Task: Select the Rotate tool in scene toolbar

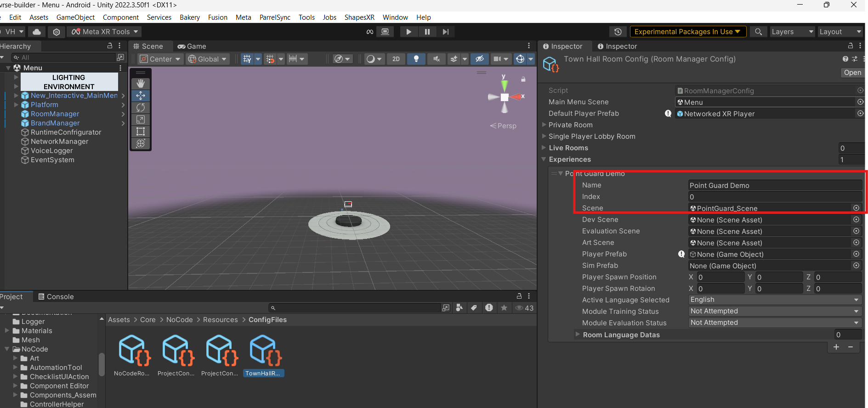Action: 141,108
